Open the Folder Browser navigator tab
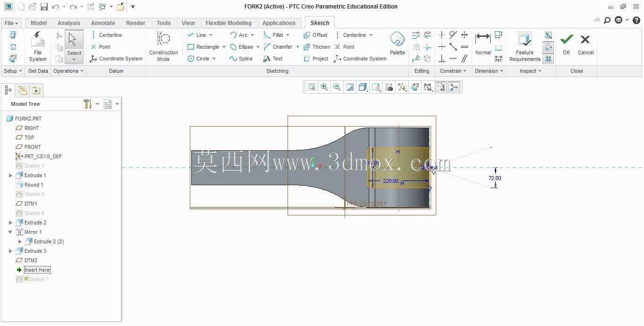Image resolution: width=644 pixels, height=326 pixels. (x=22, y=90)
